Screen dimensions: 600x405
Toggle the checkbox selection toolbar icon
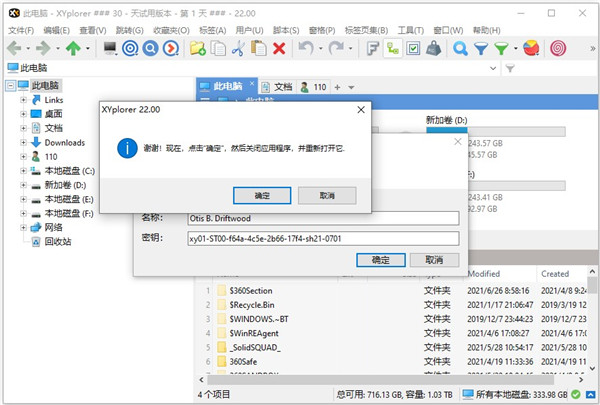point(413,48)
